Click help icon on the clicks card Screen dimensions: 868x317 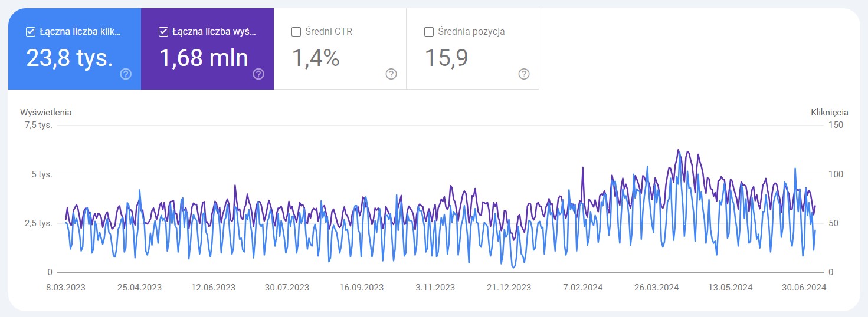(x=125, y=74)
